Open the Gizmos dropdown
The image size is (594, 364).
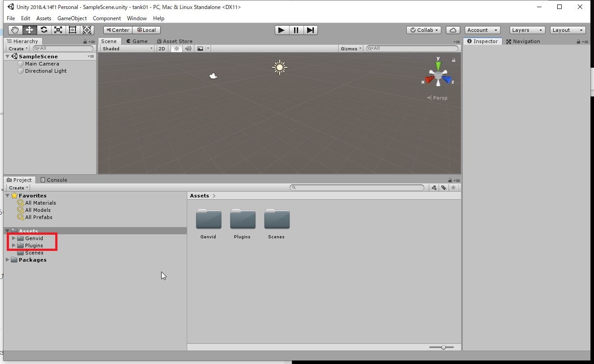[x=351, y=48]
